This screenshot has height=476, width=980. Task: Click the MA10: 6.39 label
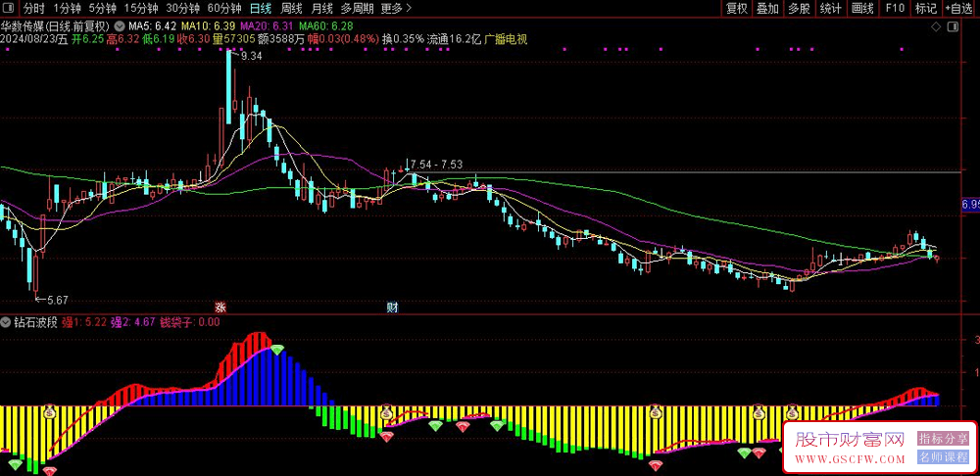point(208,26)
